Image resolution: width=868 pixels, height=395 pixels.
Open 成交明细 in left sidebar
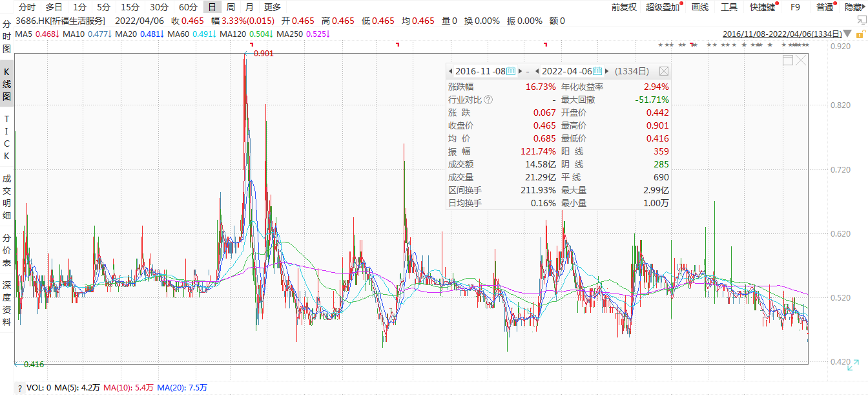[x=6, y=197]
